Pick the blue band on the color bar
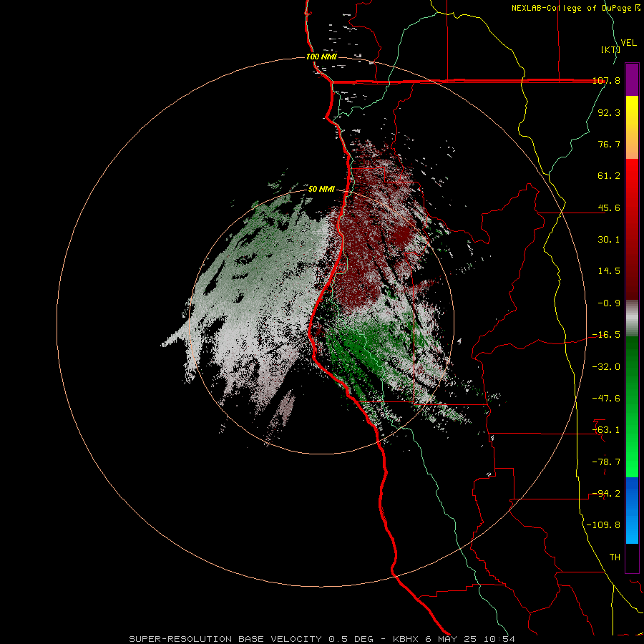This screenshot has width=644, height=644. click(632, 510)
